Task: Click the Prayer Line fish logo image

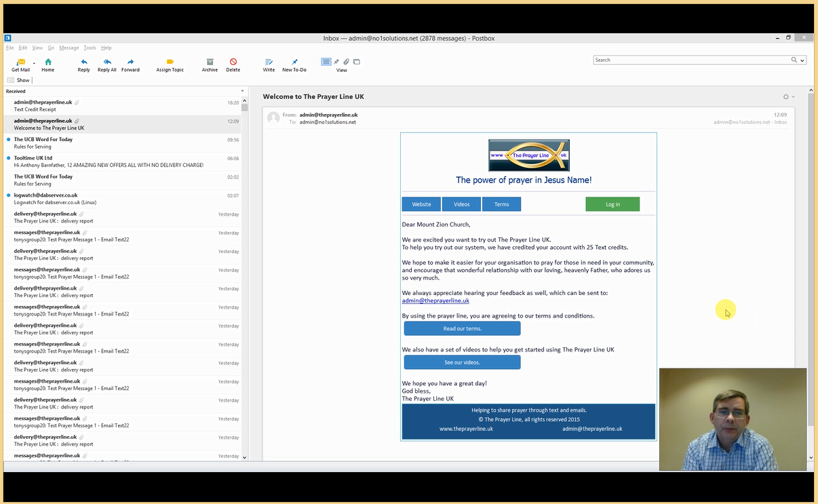Action: [529, 155]
